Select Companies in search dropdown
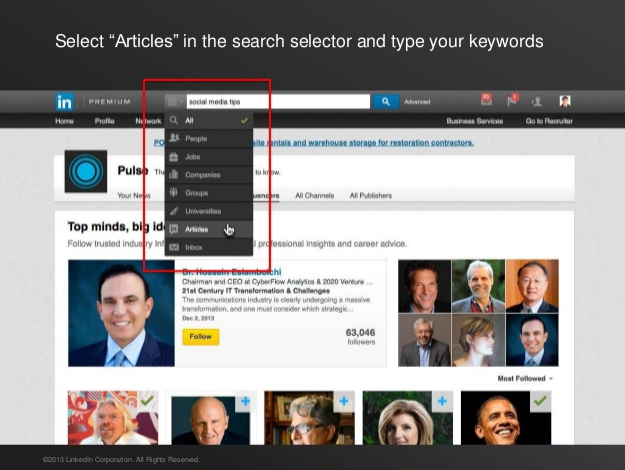Viewport: 625px width, 470px height. pyautogui.click(x=209, y=175)
